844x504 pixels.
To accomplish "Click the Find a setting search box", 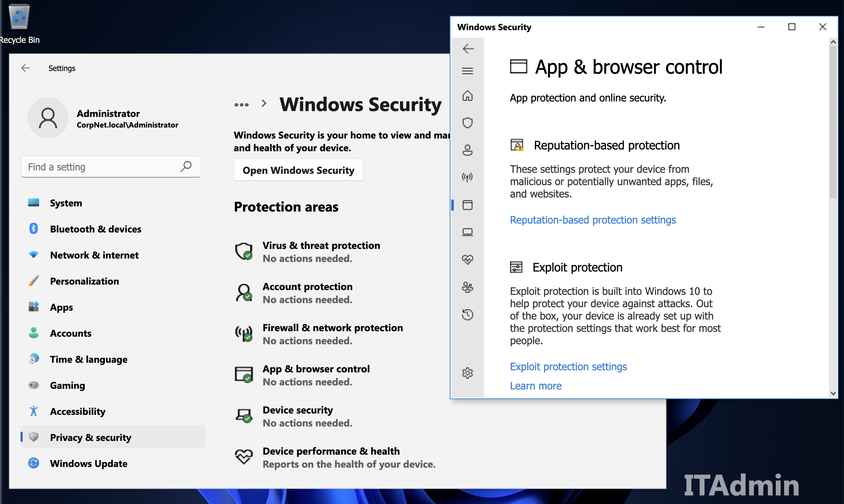I will 111,167.
